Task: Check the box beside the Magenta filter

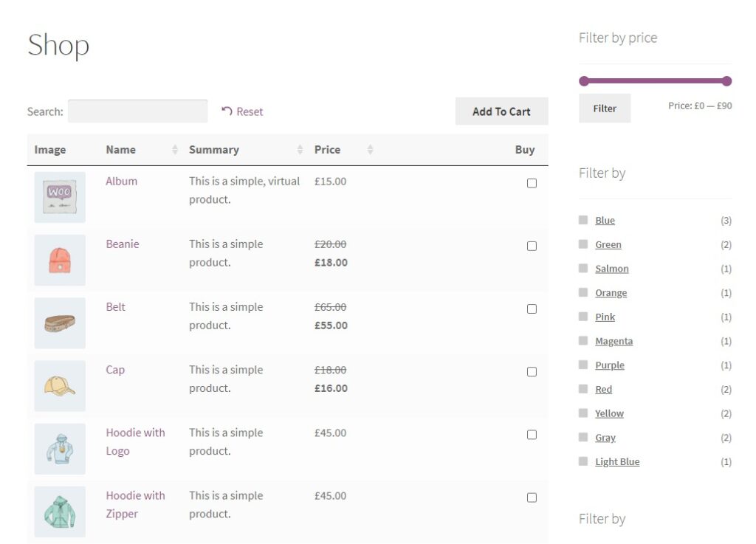Action: click(x=583, y=340)
